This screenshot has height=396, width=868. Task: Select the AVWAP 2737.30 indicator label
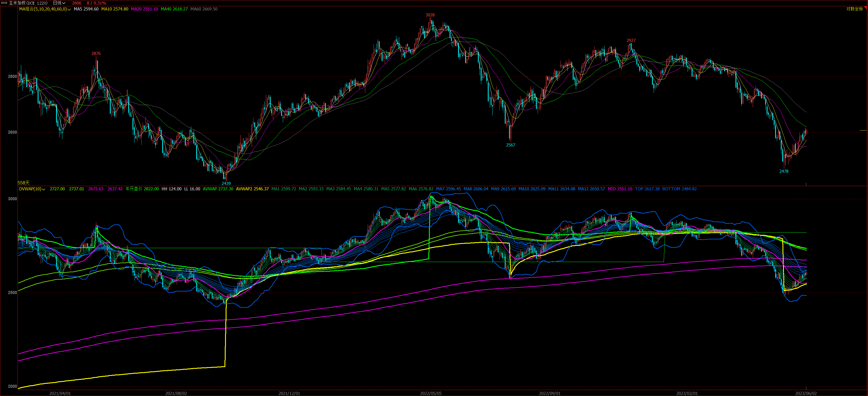click(218, 189)
